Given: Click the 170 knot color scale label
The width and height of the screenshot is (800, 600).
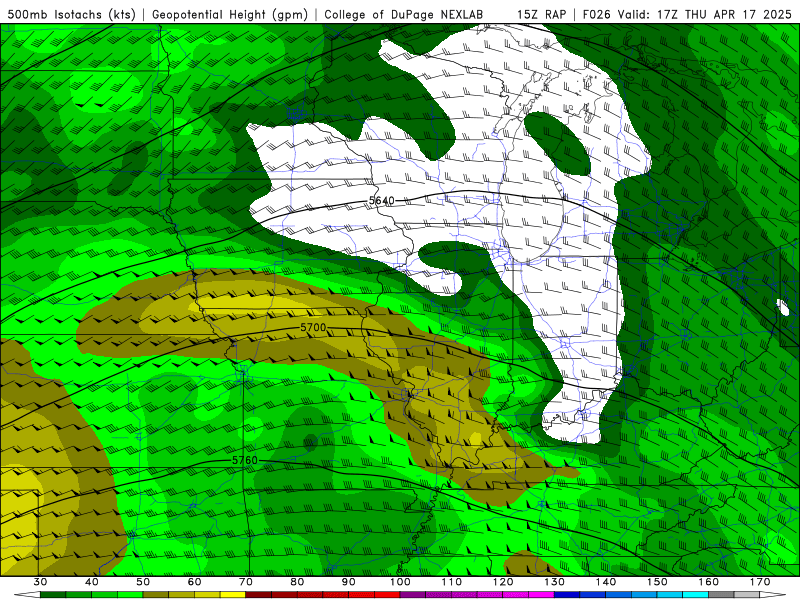Looking at the screenshot, I should coord(760,582).
